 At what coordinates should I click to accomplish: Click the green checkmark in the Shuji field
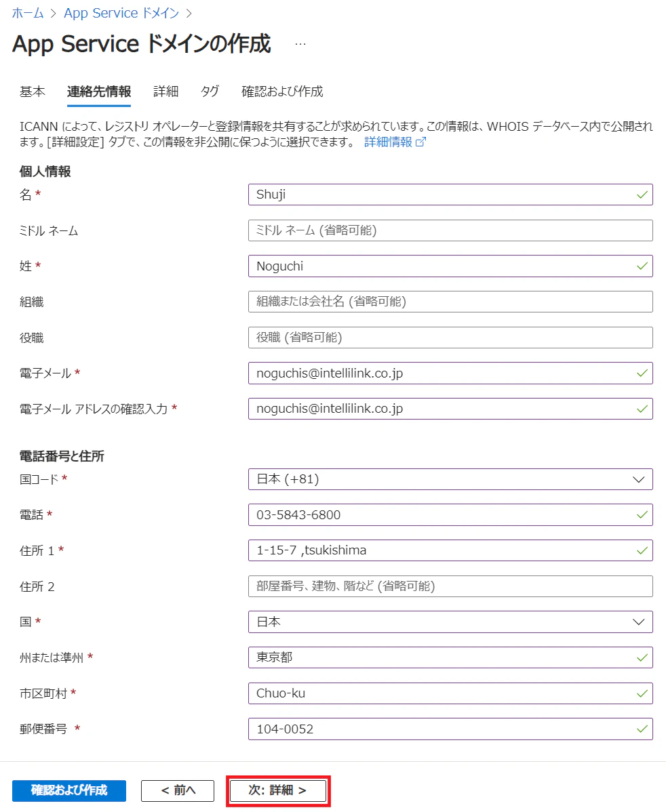642,195
